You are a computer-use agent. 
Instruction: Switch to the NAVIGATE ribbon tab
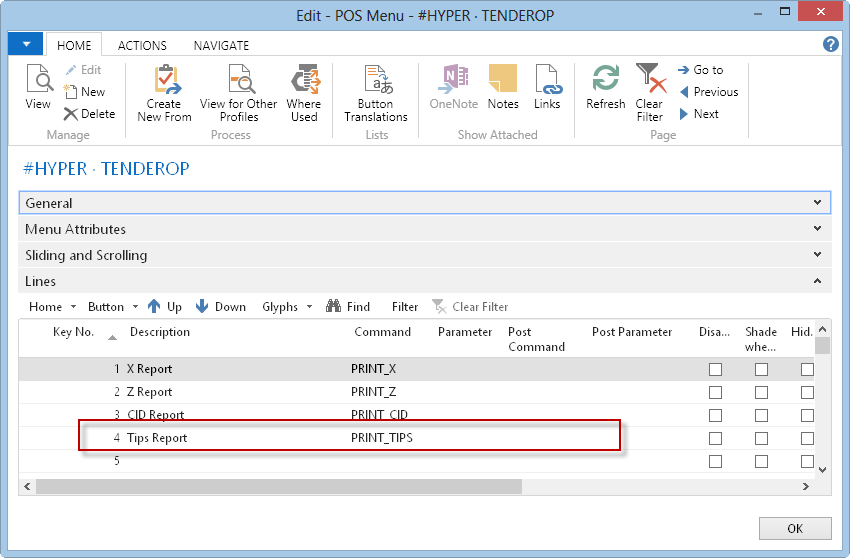(x=221, y=45)
